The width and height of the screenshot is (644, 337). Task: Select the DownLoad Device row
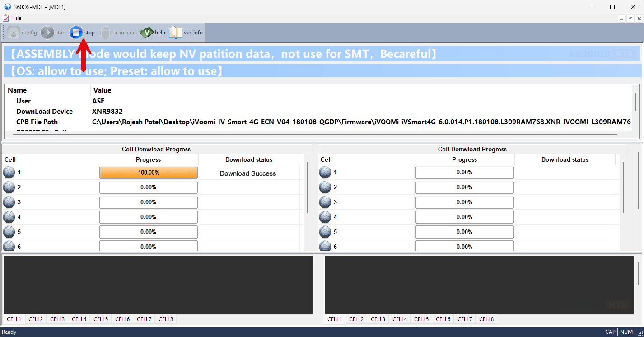44,112
